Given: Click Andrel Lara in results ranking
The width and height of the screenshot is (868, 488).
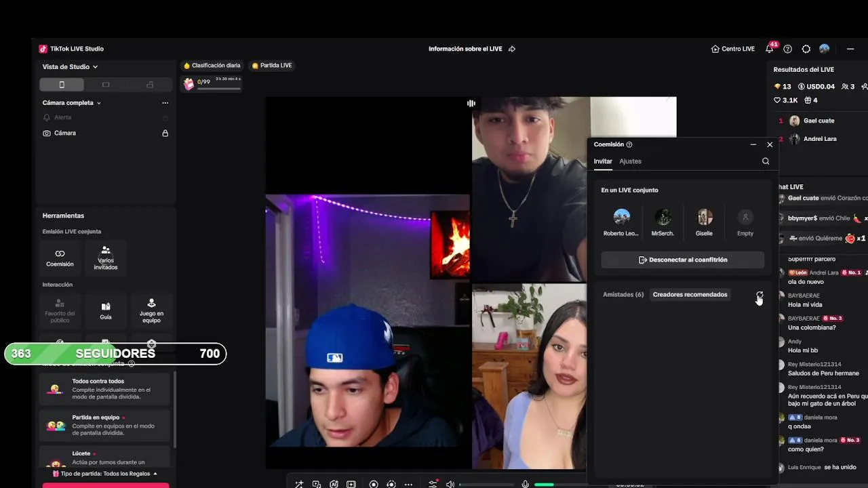Looking at the screenshot, I should [820, 139].
